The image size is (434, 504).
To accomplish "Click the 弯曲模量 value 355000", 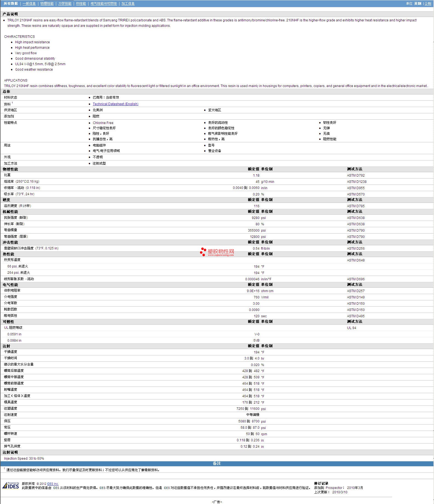I will click(x=254, y=231).
